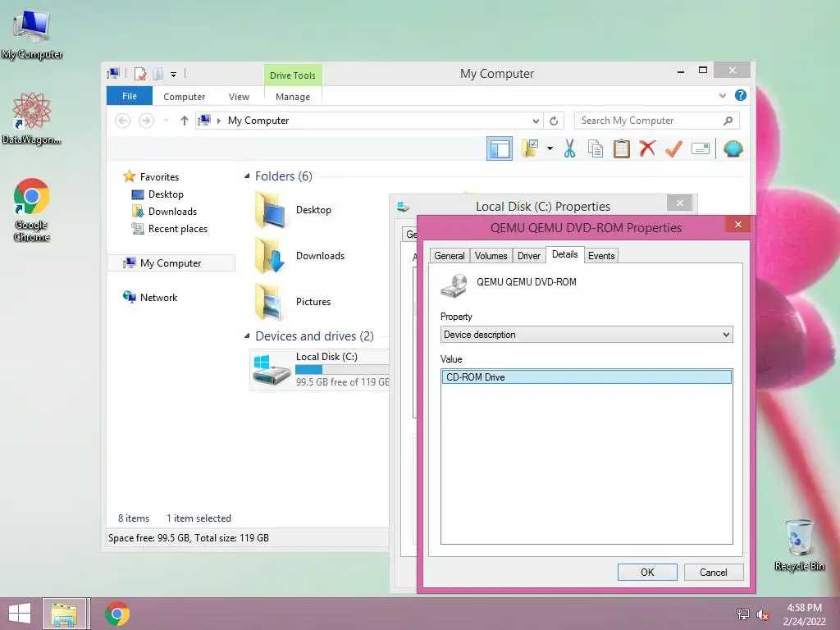
Task: Switch to the Events tab
Action: tap(601, 256)
